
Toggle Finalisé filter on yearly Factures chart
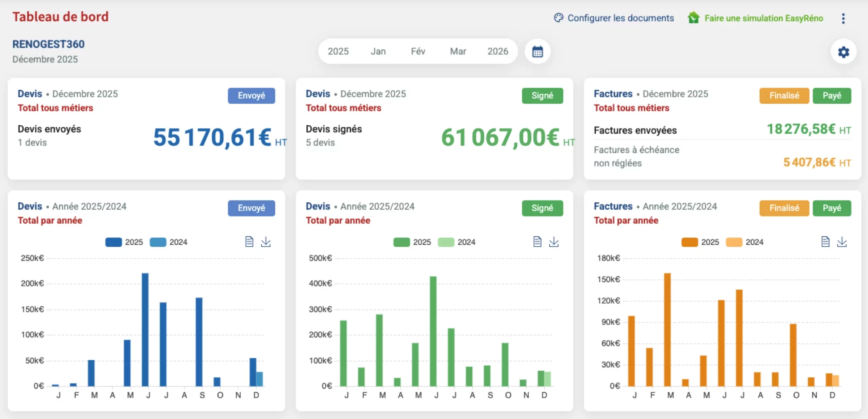pos(784,208)
